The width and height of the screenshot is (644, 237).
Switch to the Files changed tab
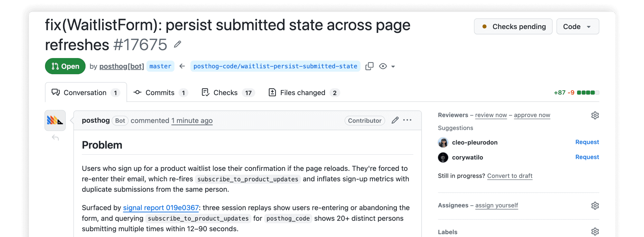tap(304, 93)
